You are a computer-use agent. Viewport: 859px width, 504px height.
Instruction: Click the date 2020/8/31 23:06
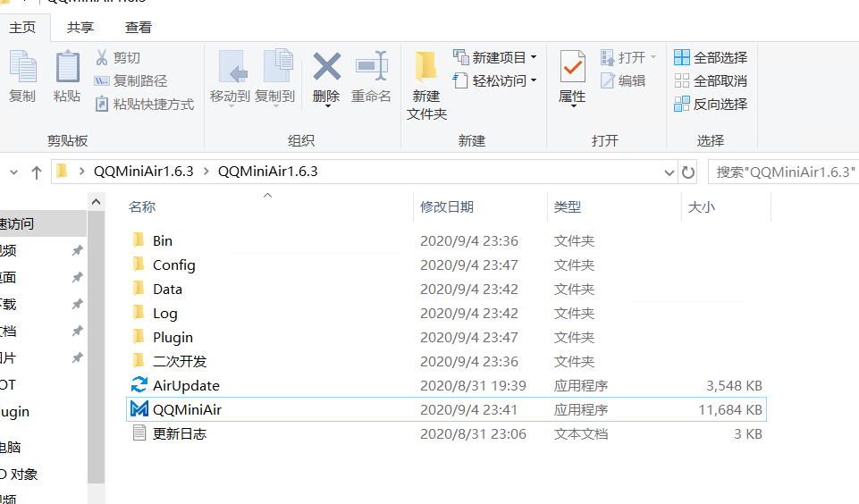point(473,434)
